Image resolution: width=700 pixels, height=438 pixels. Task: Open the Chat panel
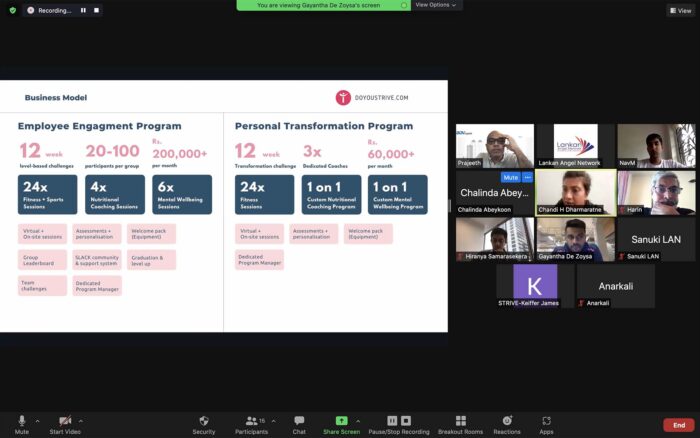[299, 423]
